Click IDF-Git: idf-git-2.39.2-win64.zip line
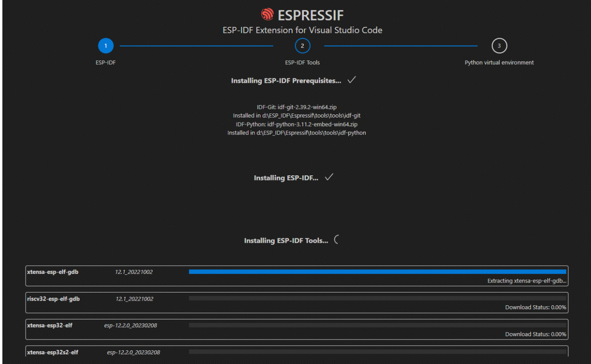The height and width of the screenshot is (364, 591). (297, 107)
